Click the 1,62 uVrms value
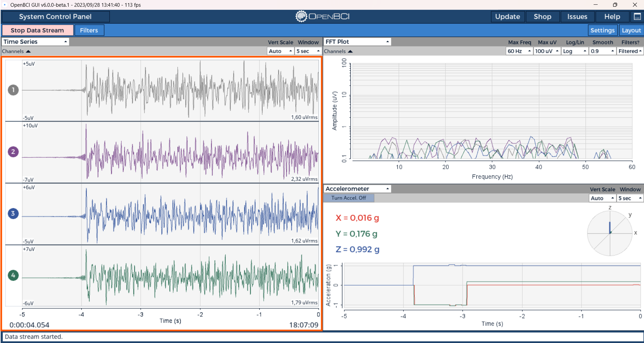The image size is (644, 343). (x=304, y=241)
